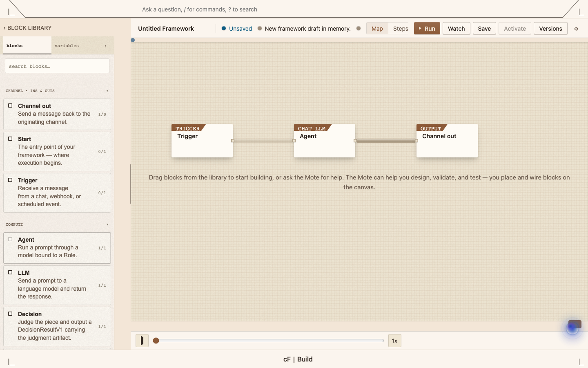
Task: Click the output port of the Trigger node
Action: (x=233, y=141)
